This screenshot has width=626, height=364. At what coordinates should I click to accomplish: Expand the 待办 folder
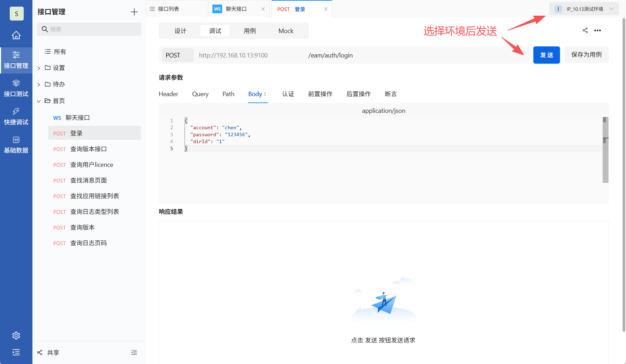pyautogui.click(x=39, y=84)
